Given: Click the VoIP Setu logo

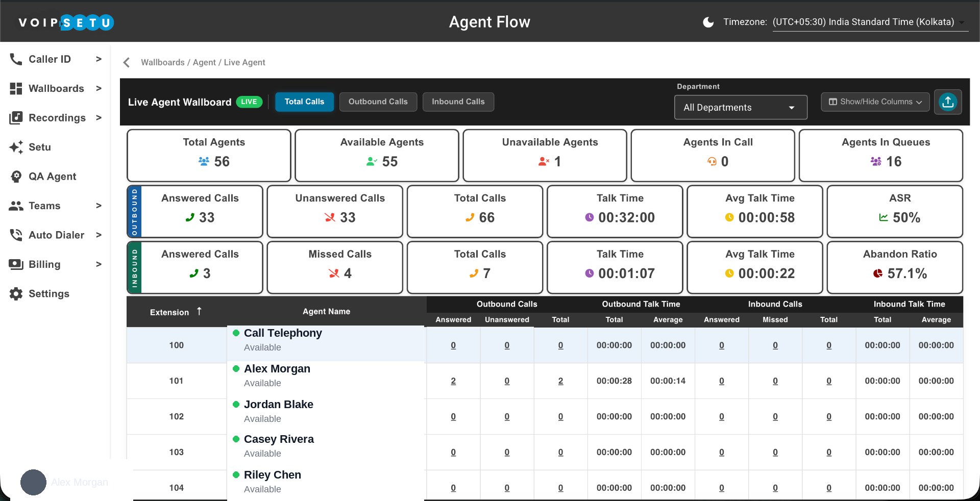Looking at the screenshot, I should (x=66, y=22).
